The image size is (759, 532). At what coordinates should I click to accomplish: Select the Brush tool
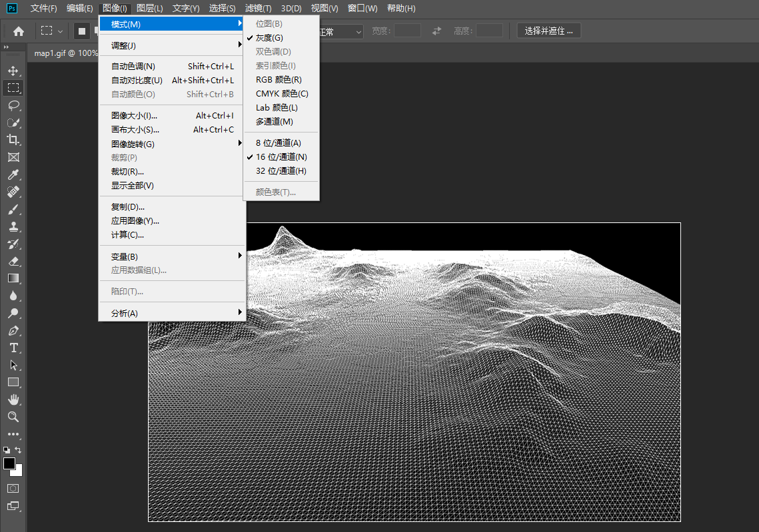[x=13, y=210]
